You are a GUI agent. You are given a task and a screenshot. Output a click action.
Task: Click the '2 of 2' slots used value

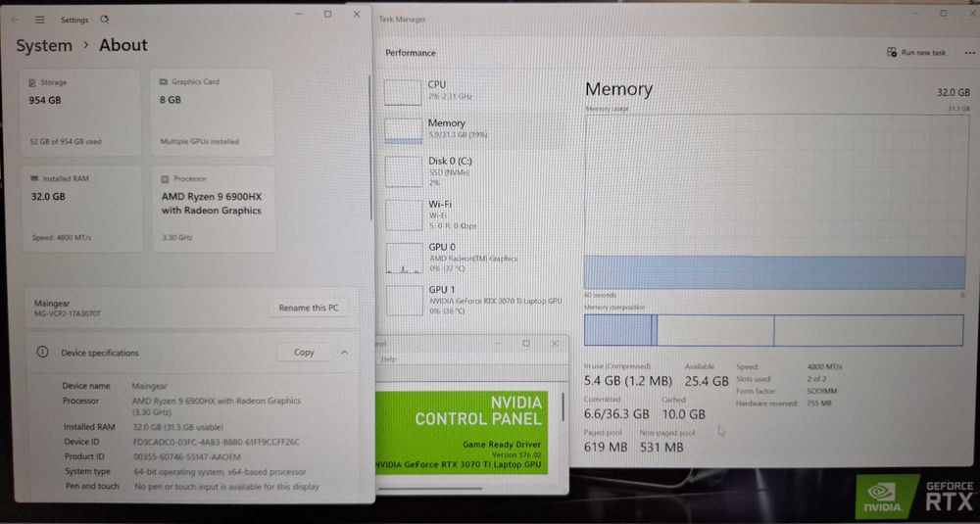pos(816,379)
